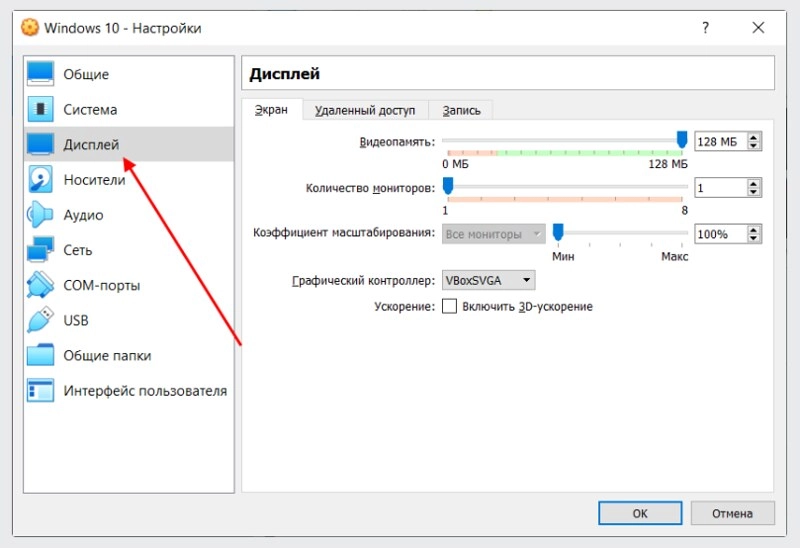Screen dimensions: 800x548
Task: Enable the Включить 3D-ускорение checkbox
Action: coord(449,306)
